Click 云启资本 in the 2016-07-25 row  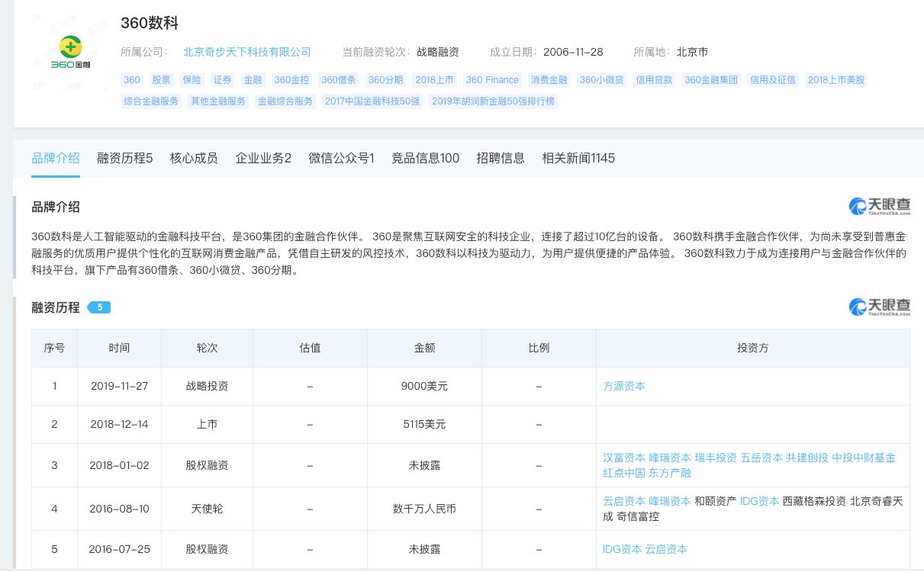tap(667, 549)
